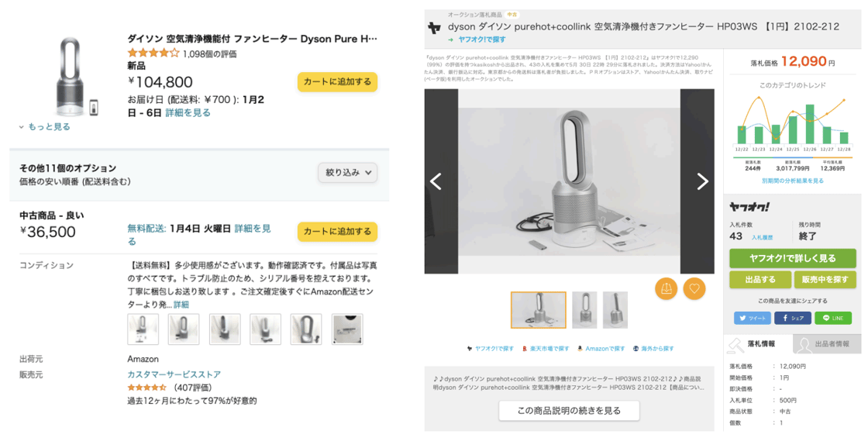This screenshot has height=448, width=868.
Task: Click the orange watch-list book icon
Action: (666, 288)
